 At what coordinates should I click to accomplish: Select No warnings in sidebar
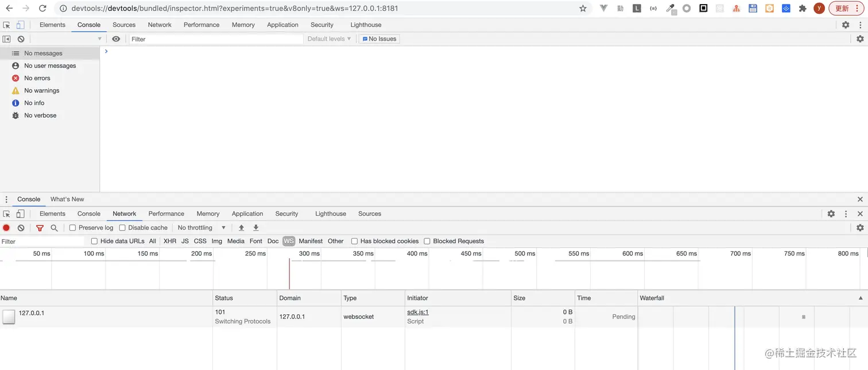50,91
